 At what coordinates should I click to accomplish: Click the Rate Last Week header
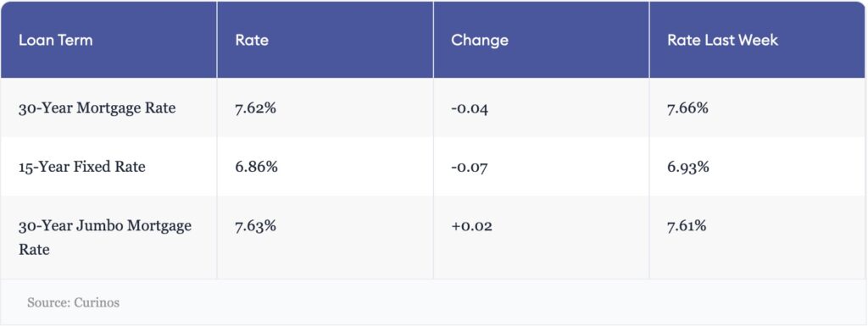pyautogui.click(x=722, y=41)
